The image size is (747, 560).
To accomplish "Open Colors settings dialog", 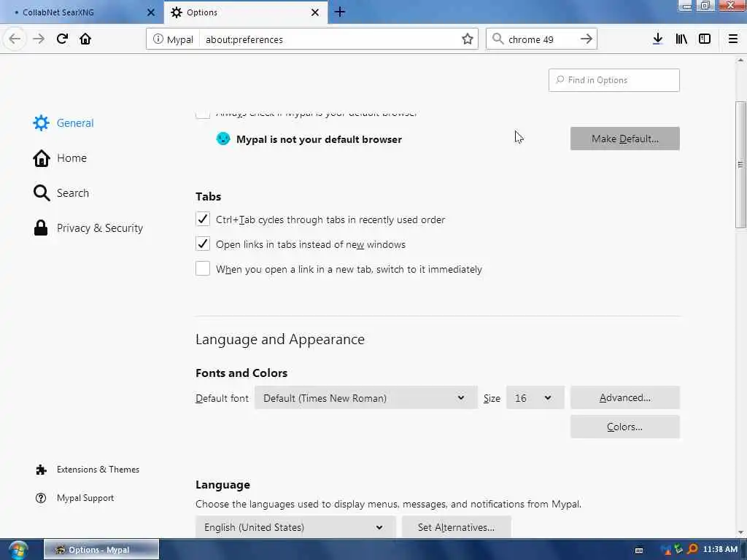I will coord(624,427).
